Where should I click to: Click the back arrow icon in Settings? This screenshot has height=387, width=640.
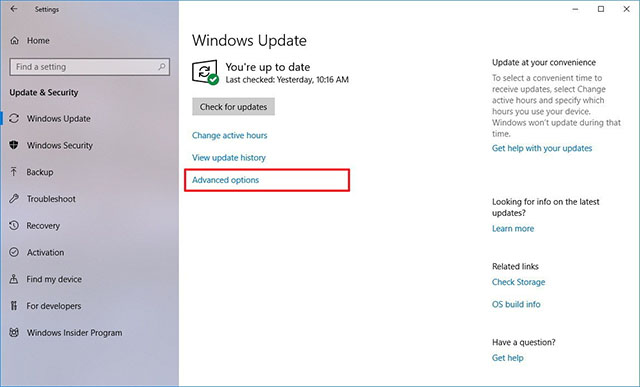click(14, 9)
